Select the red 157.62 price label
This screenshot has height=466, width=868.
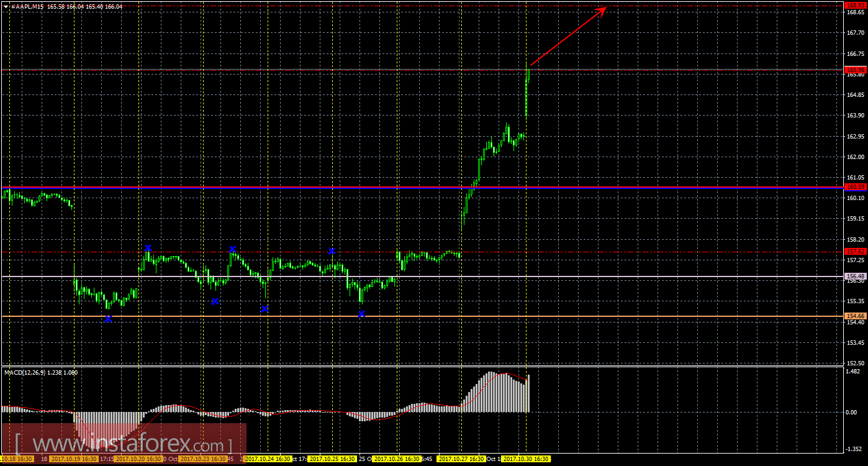pos(856,251)
